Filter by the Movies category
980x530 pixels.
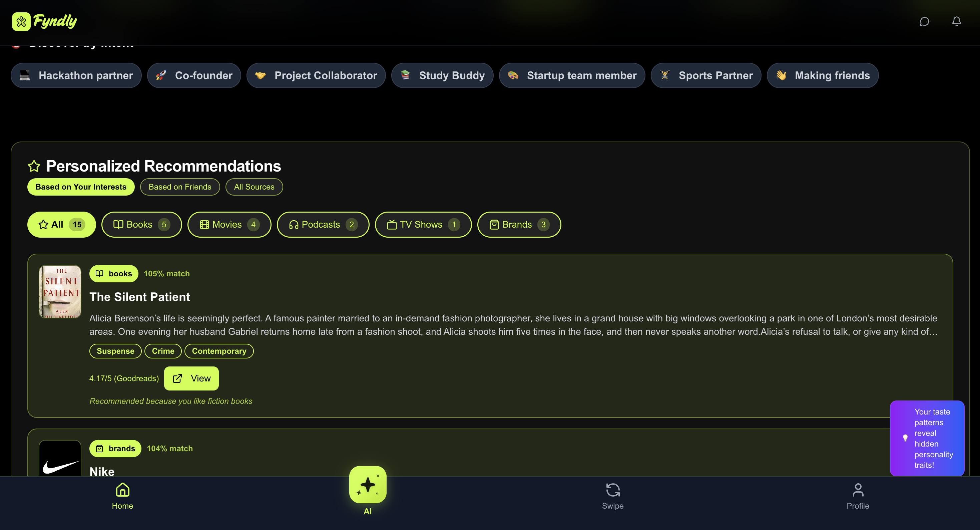(x=229, y=225)
